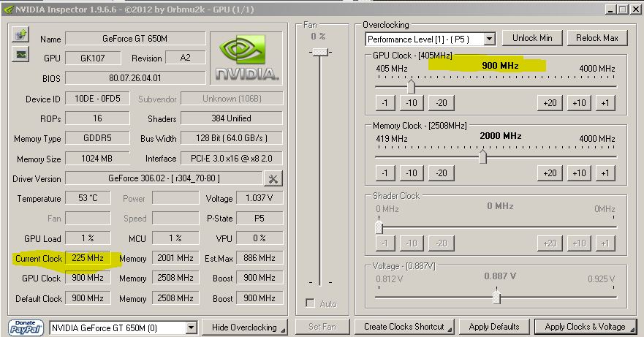Click the GPU field showing GK107
Image resolution: width=644 pixels, height=337 pixels.
[x=93, y=58]
